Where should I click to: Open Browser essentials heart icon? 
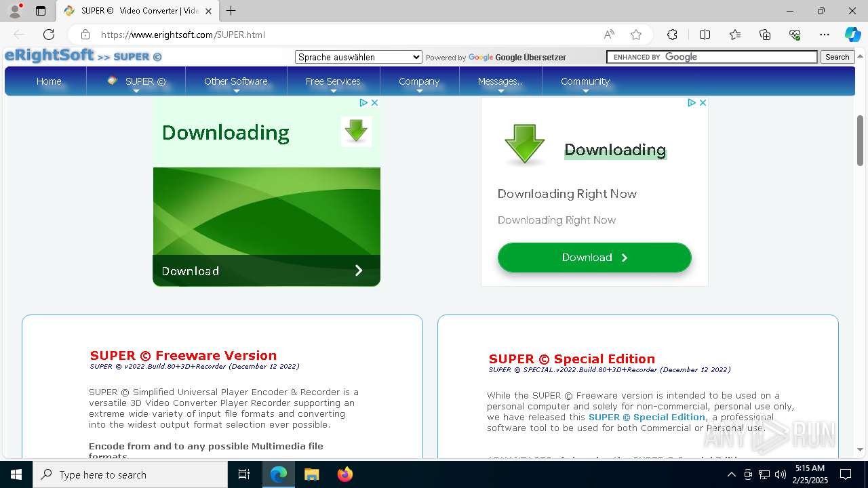795,35
